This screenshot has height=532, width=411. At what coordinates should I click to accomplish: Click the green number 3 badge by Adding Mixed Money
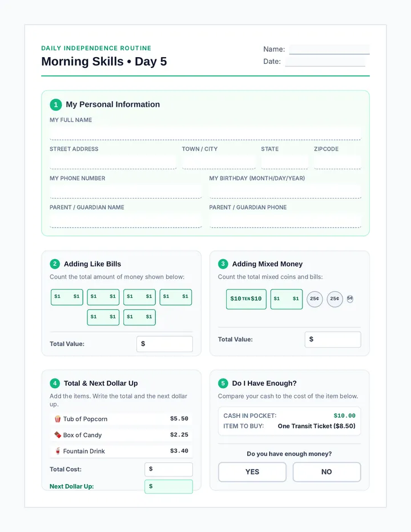click(223, 264)
